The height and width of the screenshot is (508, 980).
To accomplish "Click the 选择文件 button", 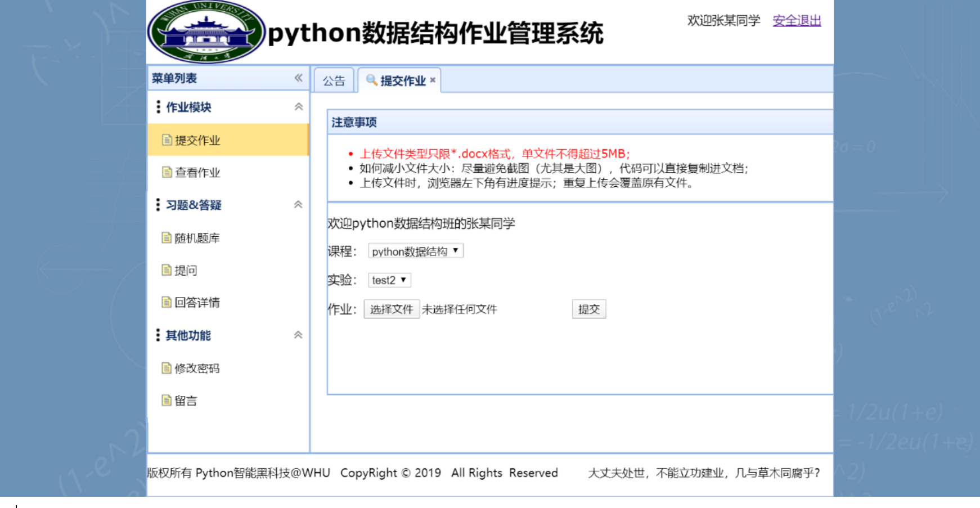I will [392, 309].
